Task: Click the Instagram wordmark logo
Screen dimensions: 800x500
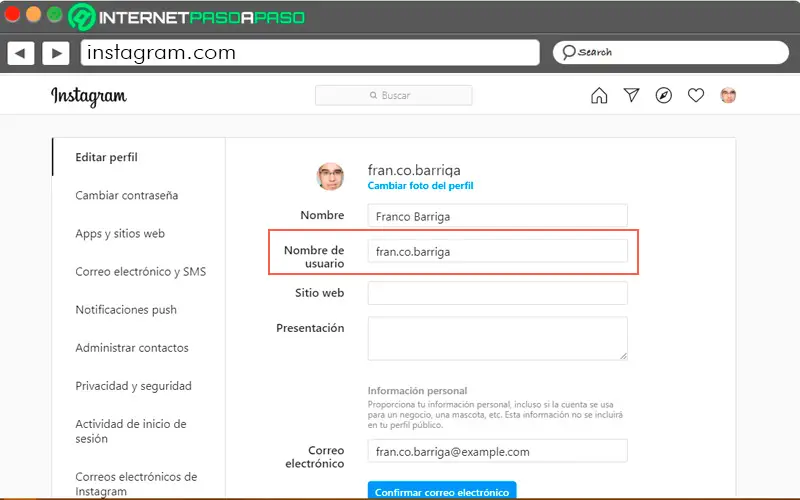Action: (x=89, y=96)
